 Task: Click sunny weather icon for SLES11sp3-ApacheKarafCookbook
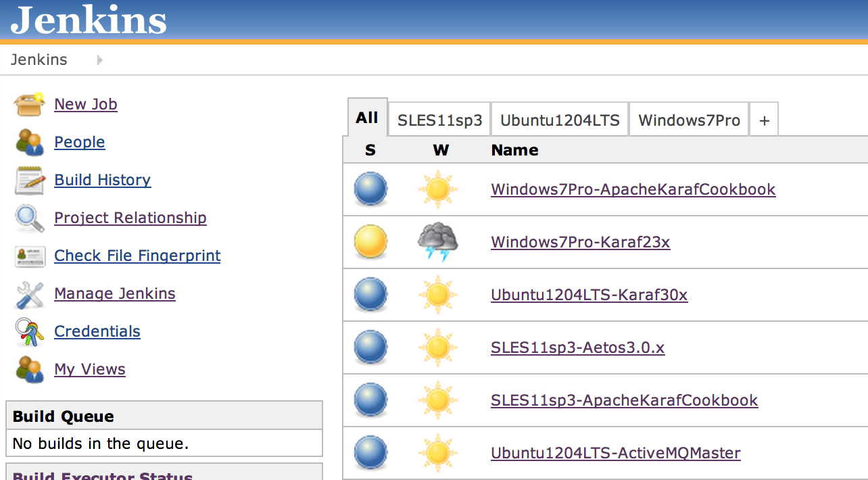click(438, 400)
